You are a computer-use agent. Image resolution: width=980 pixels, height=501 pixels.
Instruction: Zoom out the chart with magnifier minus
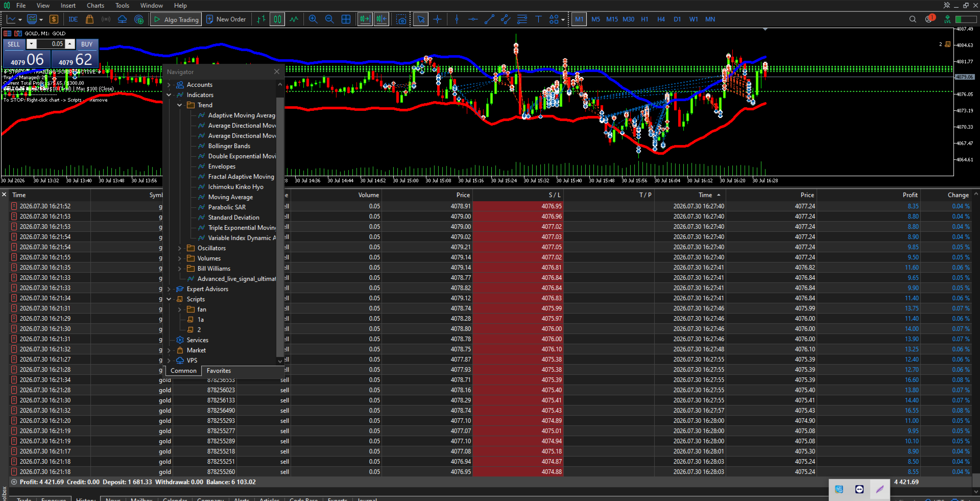[329, 19]
